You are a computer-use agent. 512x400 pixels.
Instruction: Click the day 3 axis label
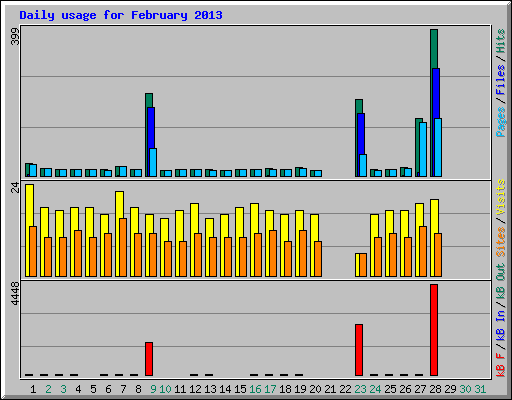tap(63, 389)
